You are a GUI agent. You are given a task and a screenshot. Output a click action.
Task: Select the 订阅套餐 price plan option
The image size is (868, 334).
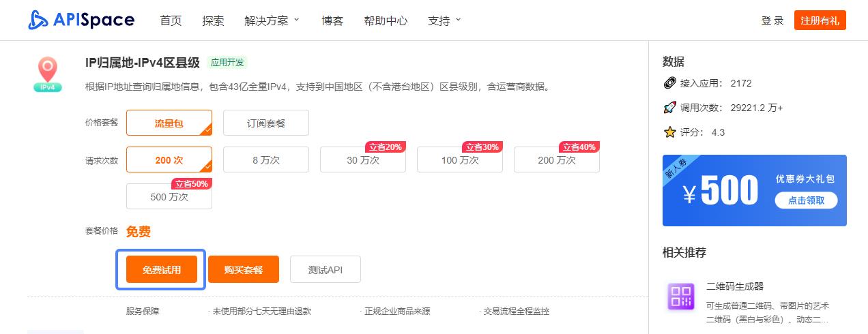(x=266, y=123)
